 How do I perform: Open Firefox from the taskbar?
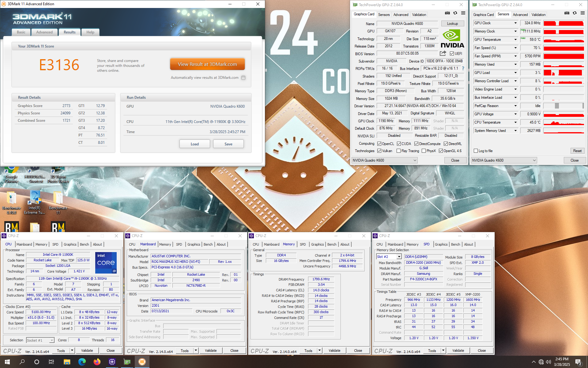[x=97, y=362]
